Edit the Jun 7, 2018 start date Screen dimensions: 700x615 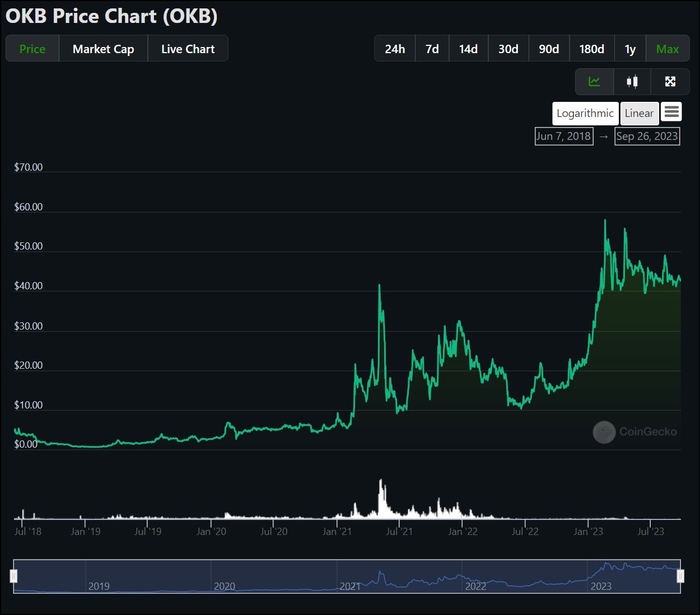(x=563, y=136)
